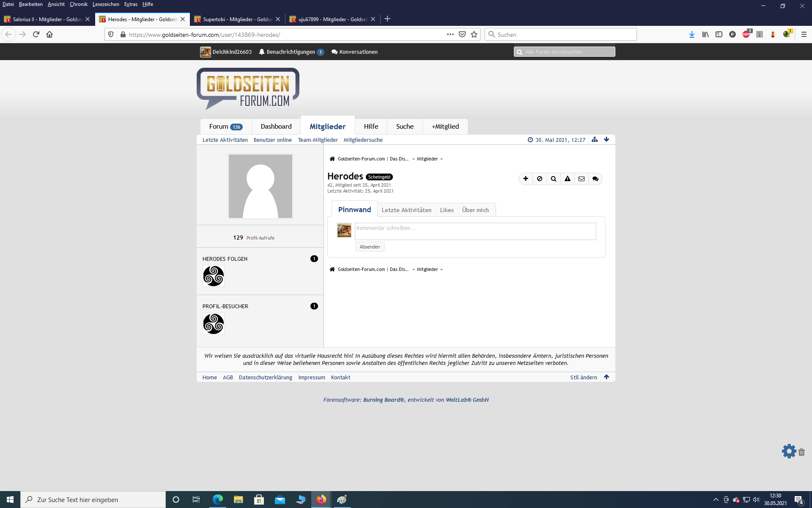
Task: Open Firefox page actions three-dots menu
Action: pyautogui.click(x=450, y=34)
